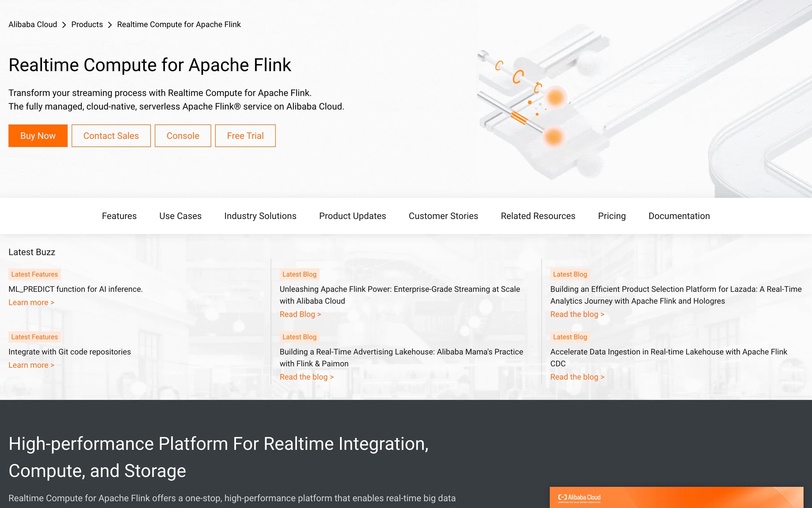
Task: Click Latest Blog tag above Lazada article
Action: coord(570,274)
